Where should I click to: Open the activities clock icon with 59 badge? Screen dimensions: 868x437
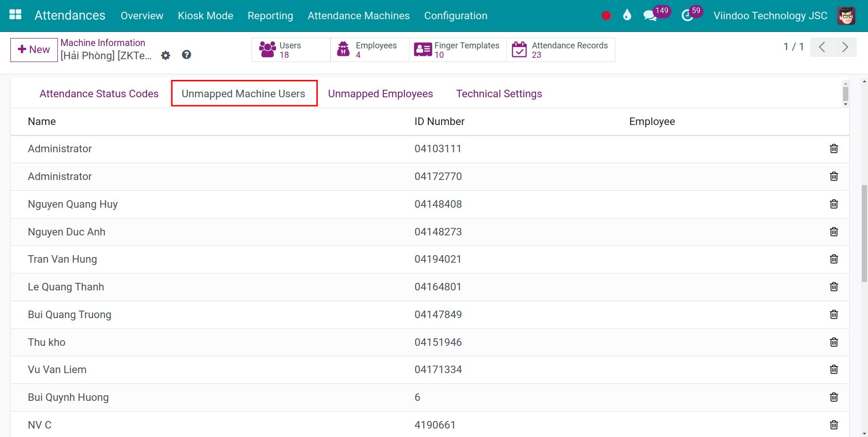click(x=687, y=16)
